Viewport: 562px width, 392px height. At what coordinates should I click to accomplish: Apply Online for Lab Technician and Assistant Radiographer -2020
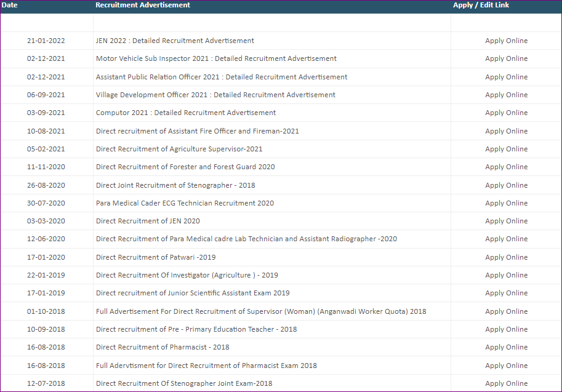coord(506,239)
